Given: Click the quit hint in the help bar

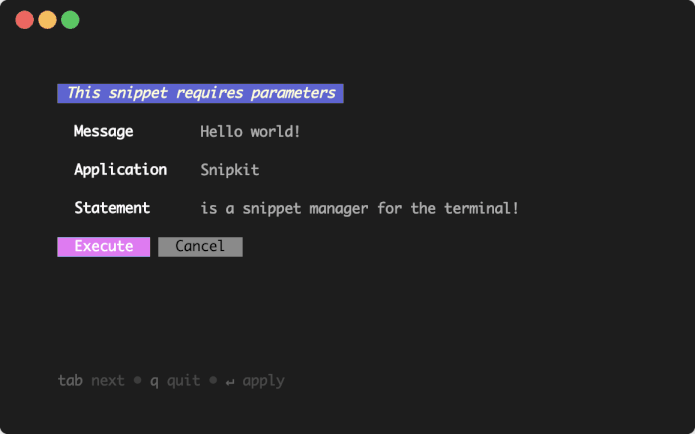Looking at the screenshot, I should [184, 381].
